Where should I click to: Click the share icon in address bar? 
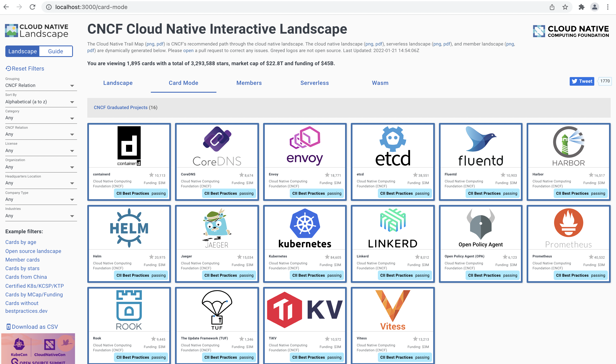coord(552,7)
